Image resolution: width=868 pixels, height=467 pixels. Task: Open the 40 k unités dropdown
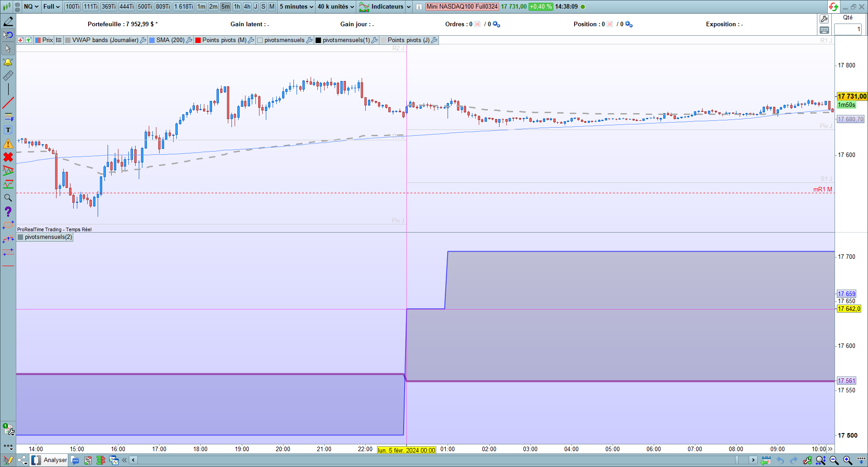pyautogui.click(x=336, y=7)
